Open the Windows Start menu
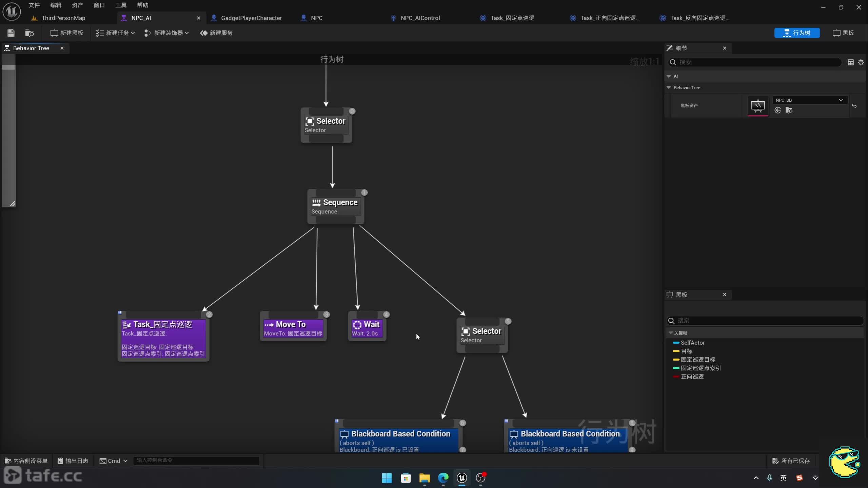This screenshot has height=488, width=868. [x=387, y=478]
